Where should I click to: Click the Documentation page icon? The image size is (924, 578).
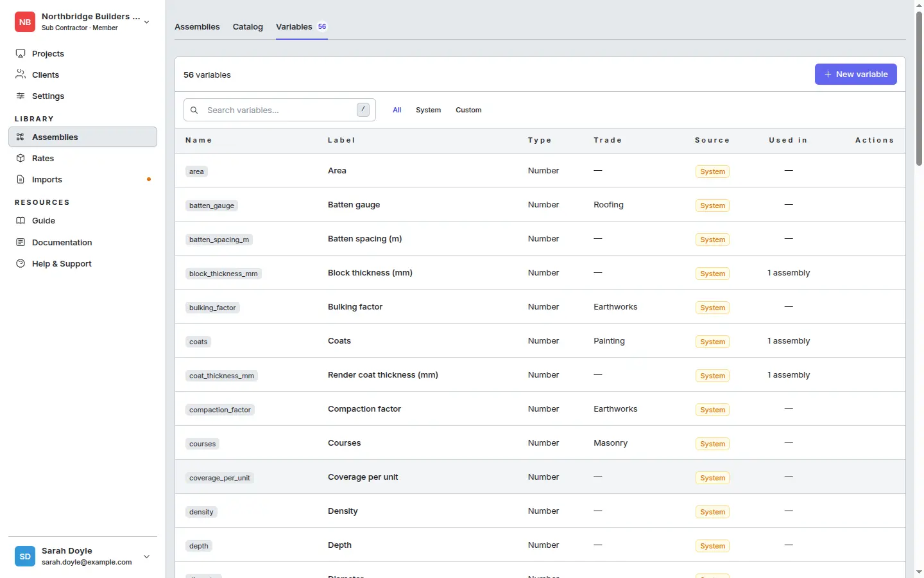(21, 242)
